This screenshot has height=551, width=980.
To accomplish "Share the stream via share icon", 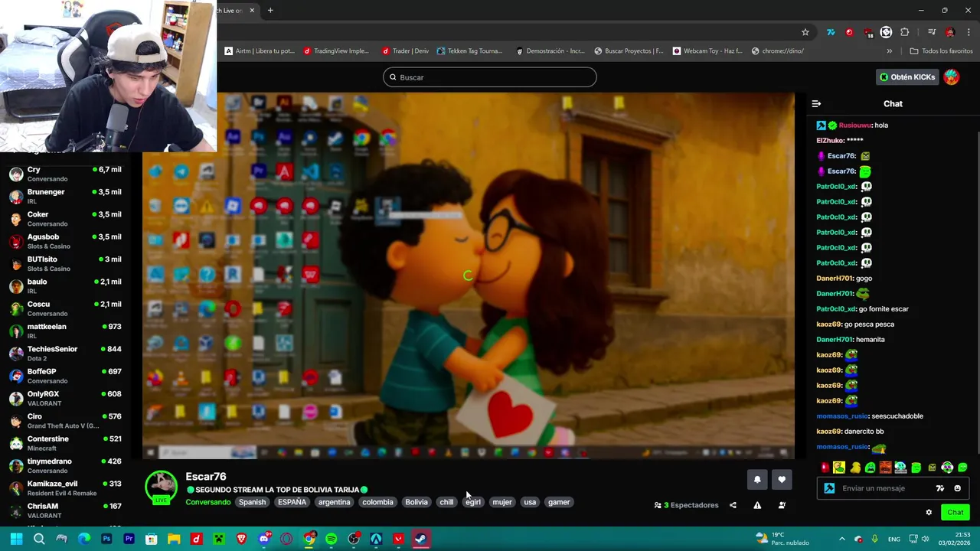I will click(x=733, y=505).
